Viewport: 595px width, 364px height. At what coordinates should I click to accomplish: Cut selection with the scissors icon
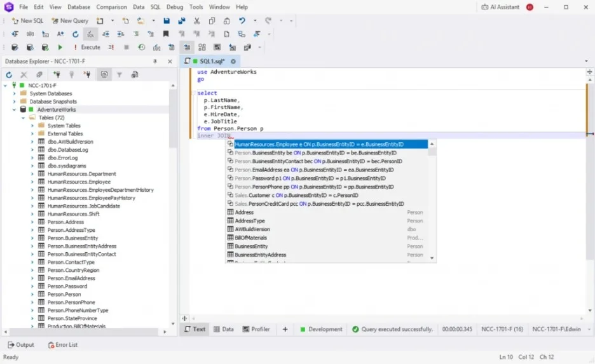196,21
